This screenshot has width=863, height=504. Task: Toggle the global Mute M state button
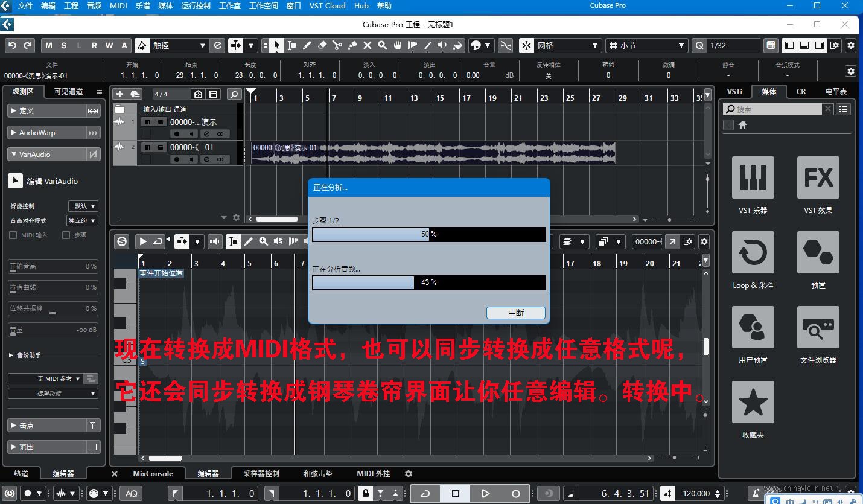coord(49,45)
